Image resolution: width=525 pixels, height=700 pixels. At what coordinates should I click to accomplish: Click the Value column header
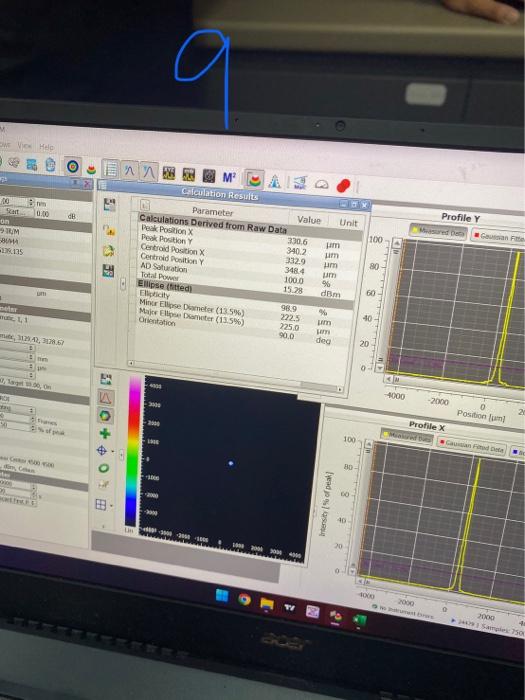pos(309,220)
